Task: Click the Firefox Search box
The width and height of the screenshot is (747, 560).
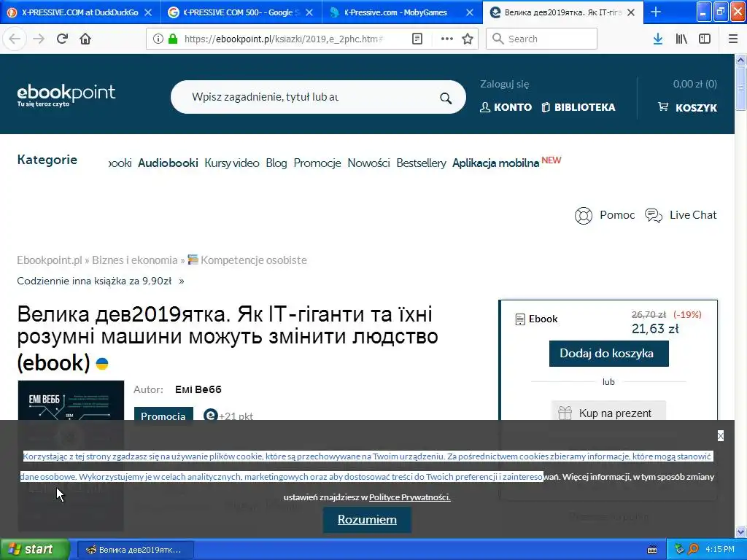Action: 541,39
